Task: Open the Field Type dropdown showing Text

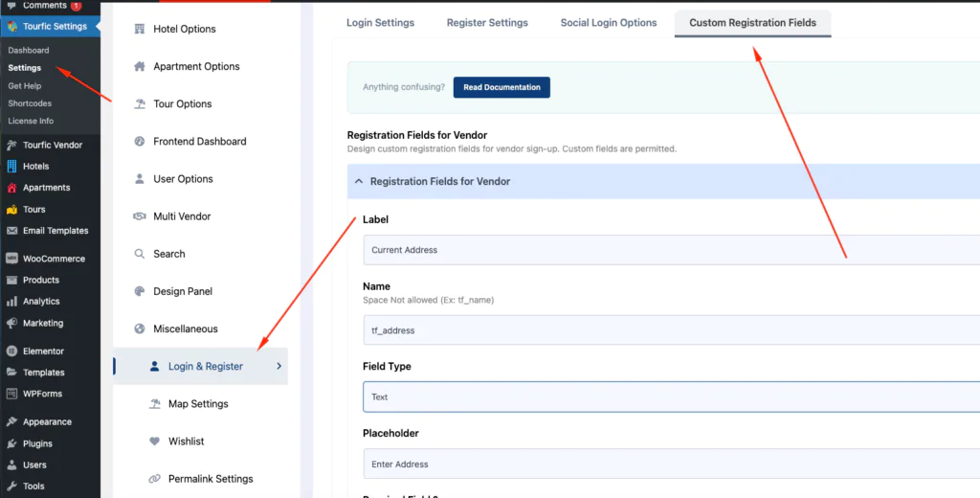Action: click(x=671, y=396)
